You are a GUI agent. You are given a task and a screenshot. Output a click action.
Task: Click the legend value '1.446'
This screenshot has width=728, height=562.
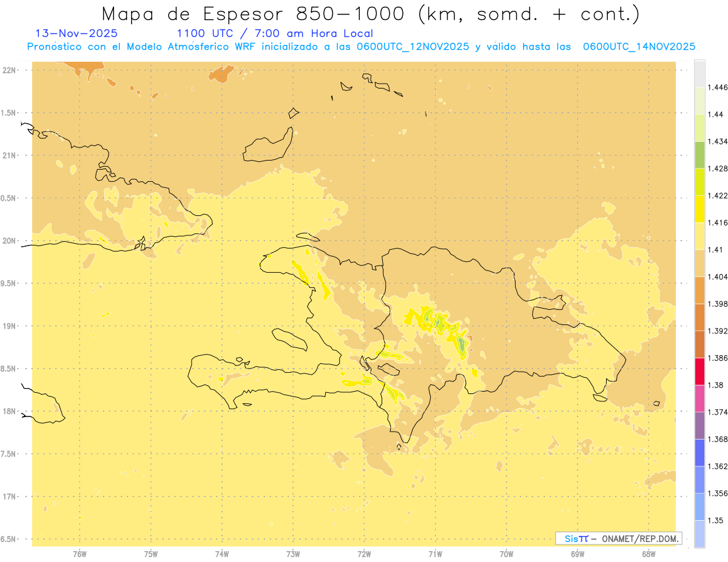click(x=719, y=88)
